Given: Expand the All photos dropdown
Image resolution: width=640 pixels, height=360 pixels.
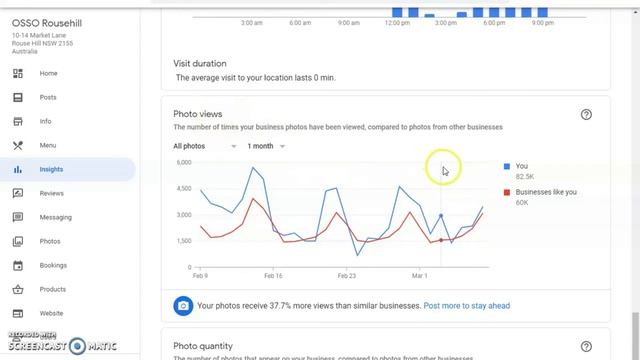Looking at the screenshot, I should tap(205, 146).
